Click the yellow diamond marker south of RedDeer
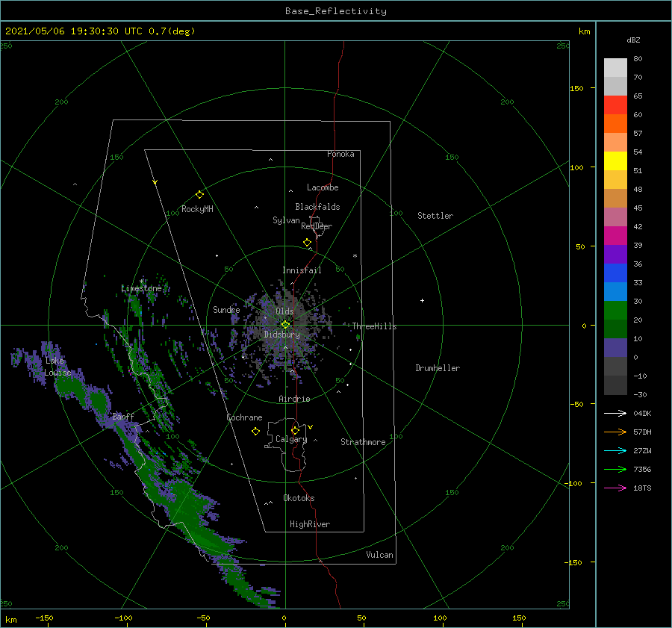Viewport: 672px width, 628px height. (308, 243)
